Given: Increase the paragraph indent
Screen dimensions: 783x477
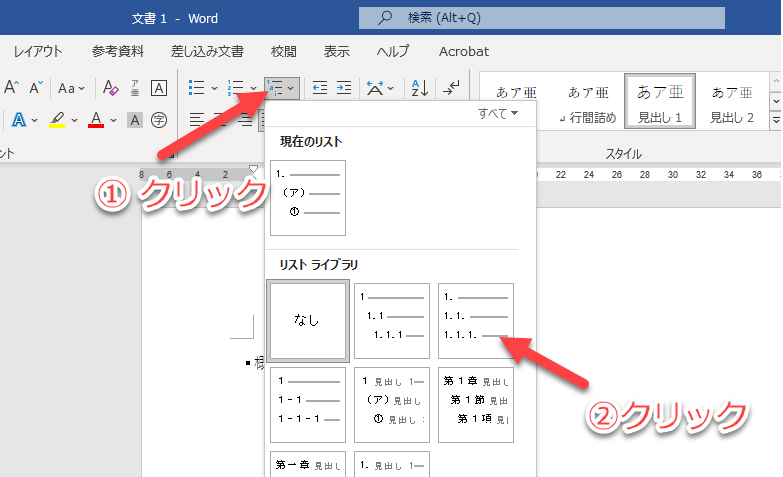Looking at the screenshot, I should pos(344,88).
